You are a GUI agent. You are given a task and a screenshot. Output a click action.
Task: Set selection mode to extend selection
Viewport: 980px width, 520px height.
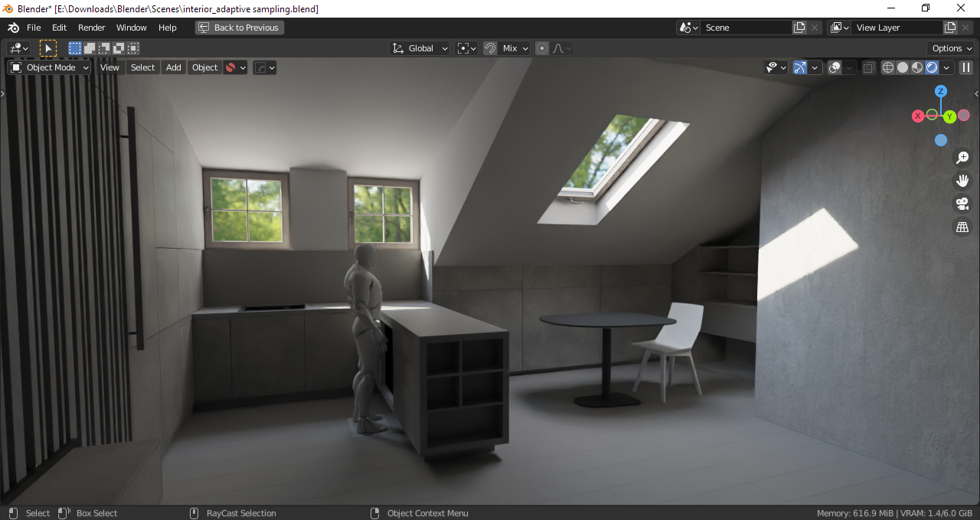pos(90,48)
